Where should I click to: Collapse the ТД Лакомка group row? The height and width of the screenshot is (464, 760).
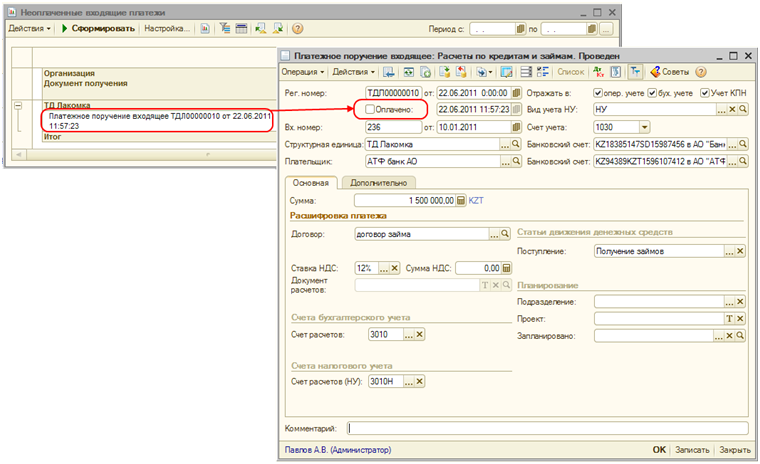click(x=20, y=105)
